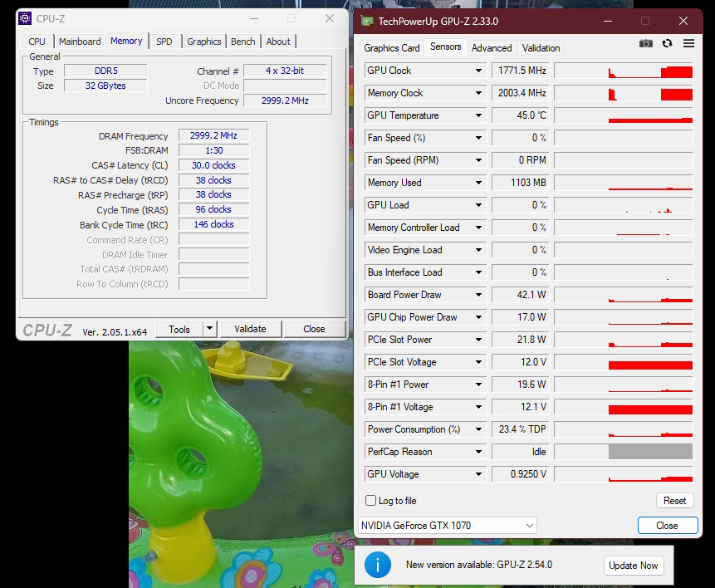Open the GPU Temperature sensor dropdown
The image size is (715, 588).
click(478, 115)
